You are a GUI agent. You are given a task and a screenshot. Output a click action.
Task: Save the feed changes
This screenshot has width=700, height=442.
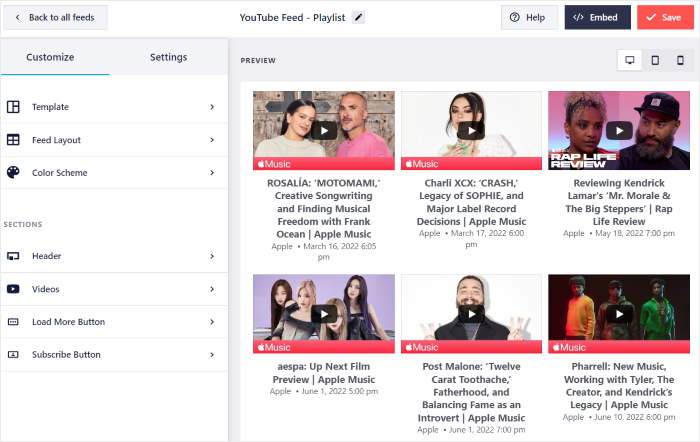[x=665, y=17]
